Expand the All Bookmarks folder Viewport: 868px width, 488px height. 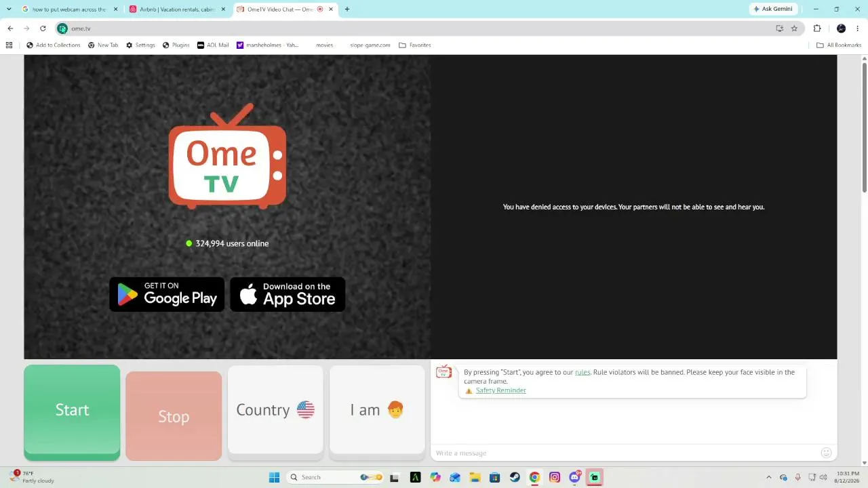(x=839, y=45)
